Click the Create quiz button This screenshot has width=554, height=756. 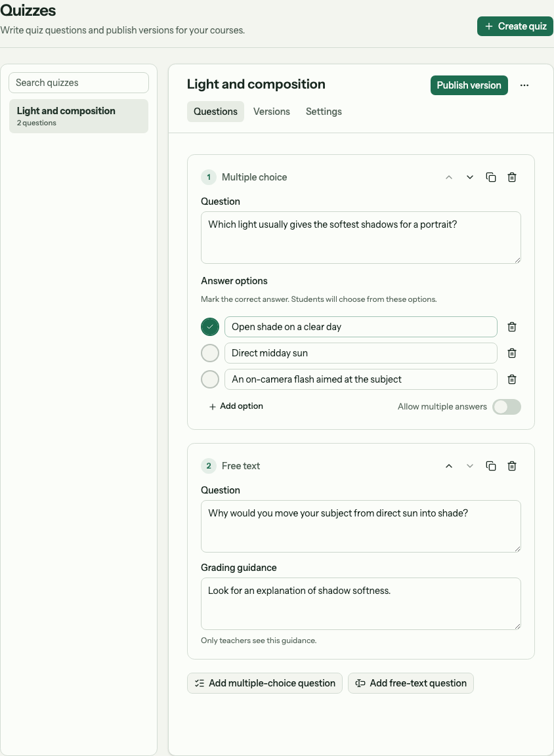pyautogui.click(x=515, y=26)
